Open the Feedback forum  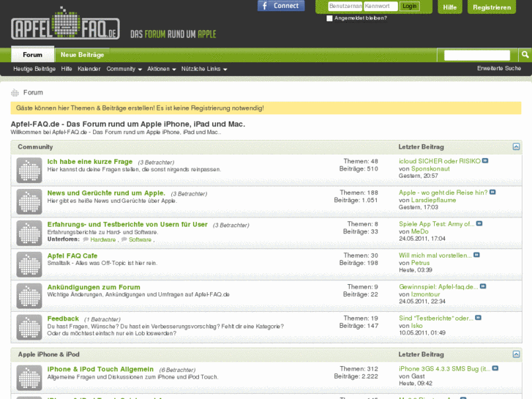[63, 318]
